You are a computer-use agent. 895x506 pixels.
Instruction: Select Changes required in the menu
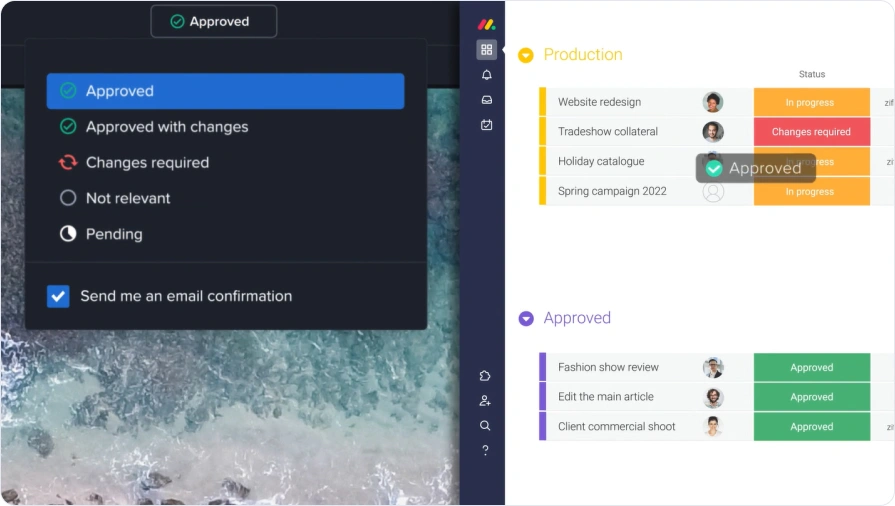click(x=146, y=162)
